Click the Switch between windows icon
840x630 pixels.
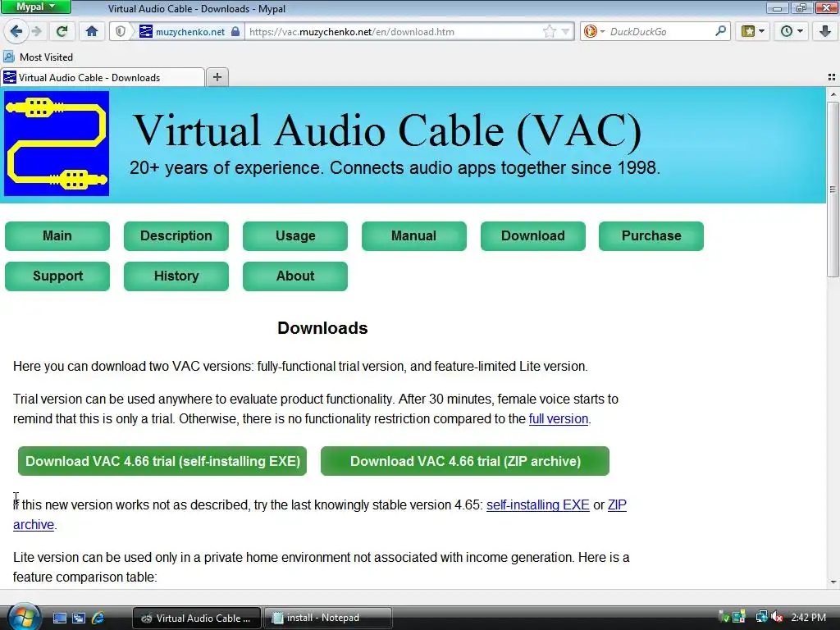[x=79, y=618]
